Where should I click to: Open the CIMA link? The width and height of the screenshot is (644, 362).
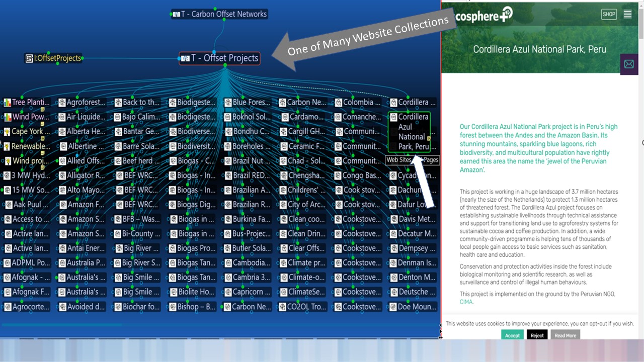click(x=466, y=302)
